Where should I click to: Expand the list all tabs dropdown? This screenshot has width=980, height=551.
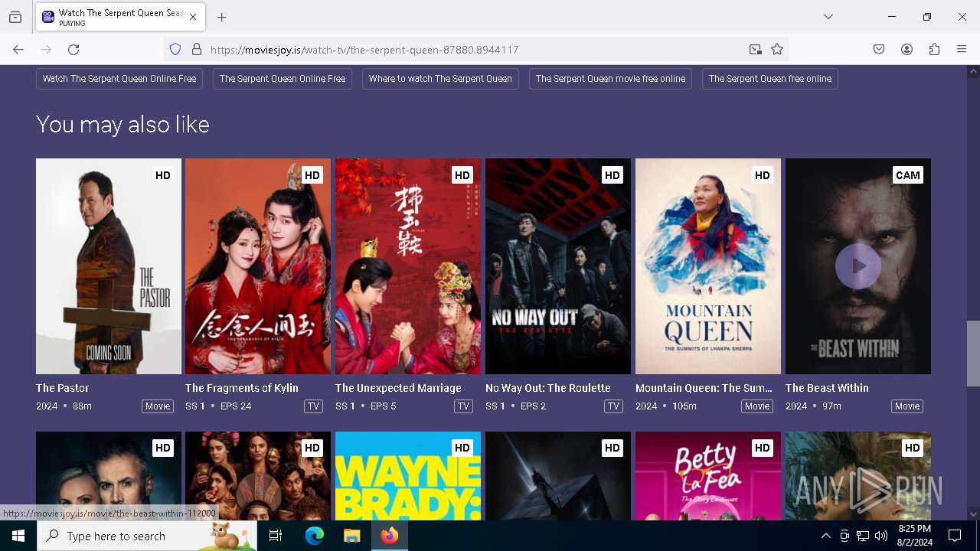[x=828, y=17]
